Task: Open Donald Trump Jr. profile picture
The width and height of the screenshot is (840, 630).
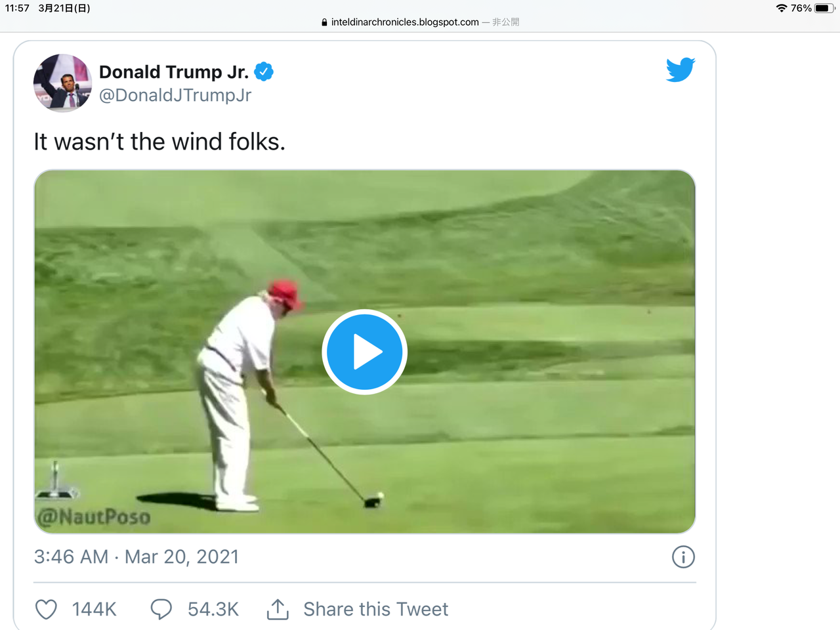Action: 62,83
